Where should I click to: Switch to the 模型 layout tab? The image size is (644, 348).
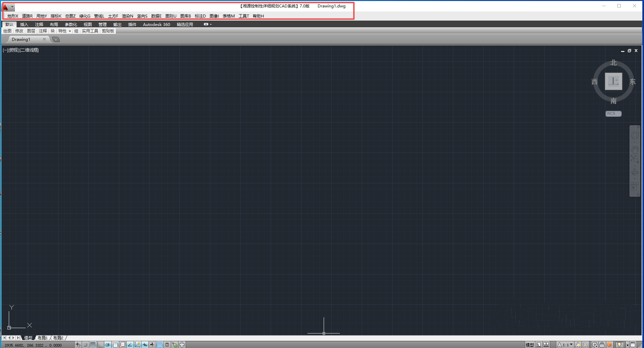tap(28, 338)
